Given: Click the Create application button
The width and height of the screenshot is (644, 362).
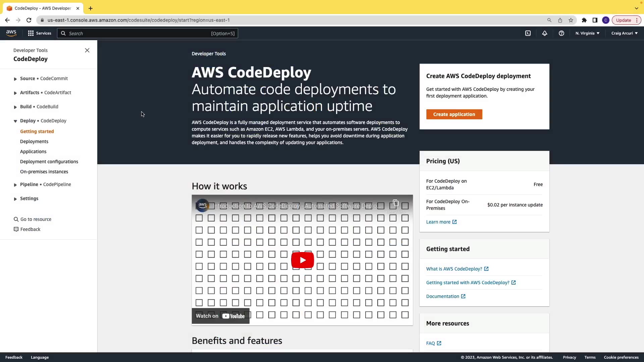Looking at the screenshot, I should (x=454, y=114).
